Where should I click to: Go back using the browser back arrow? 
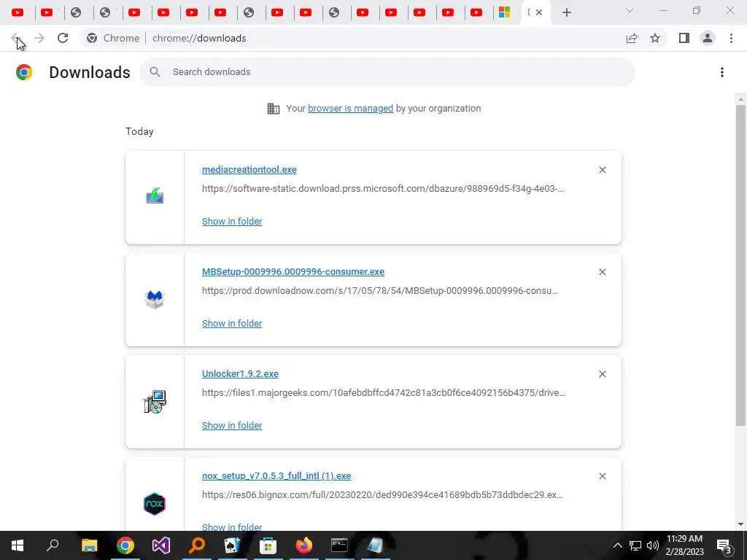point(16,38)
